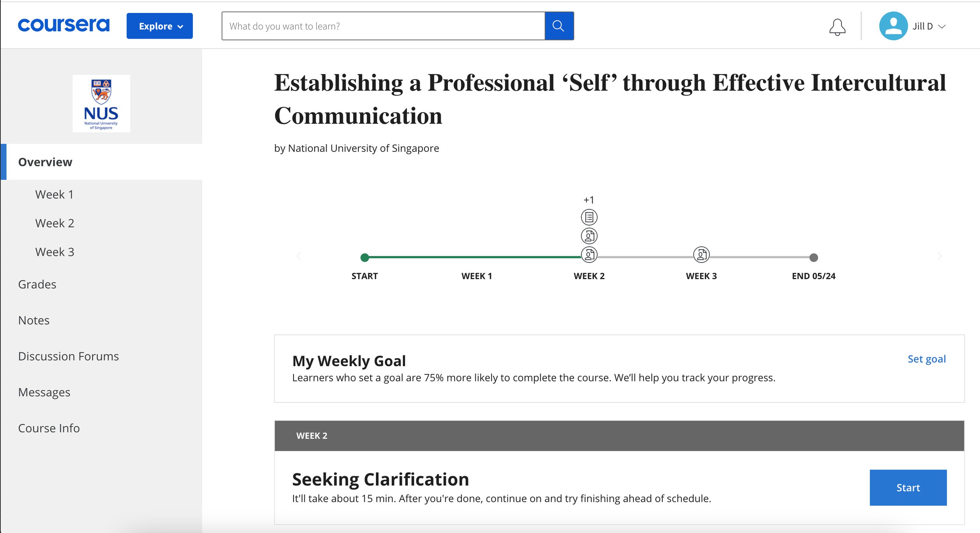Screen dimensions: 980x533
Task: Click the NUS university logo
Action: (x=101, y=104)
